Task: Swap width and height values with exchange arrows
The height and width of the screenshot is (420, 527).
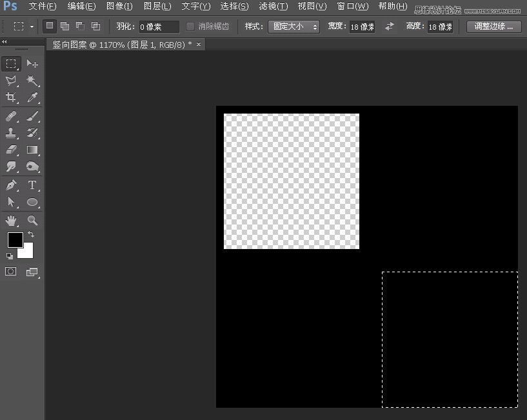Action: 388,27
